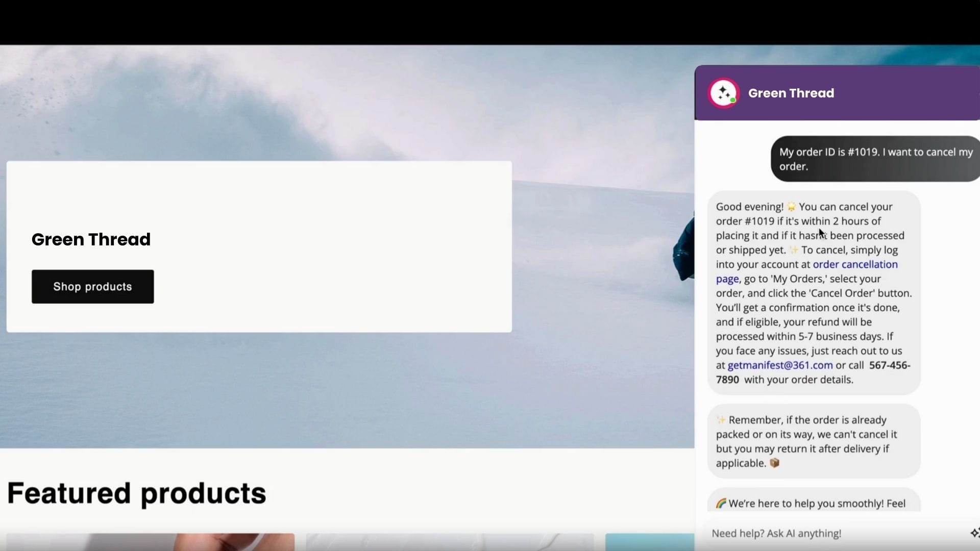Click the 'Shop products' button
This screenshot has height=551, width=980.
tap(92, 286)
